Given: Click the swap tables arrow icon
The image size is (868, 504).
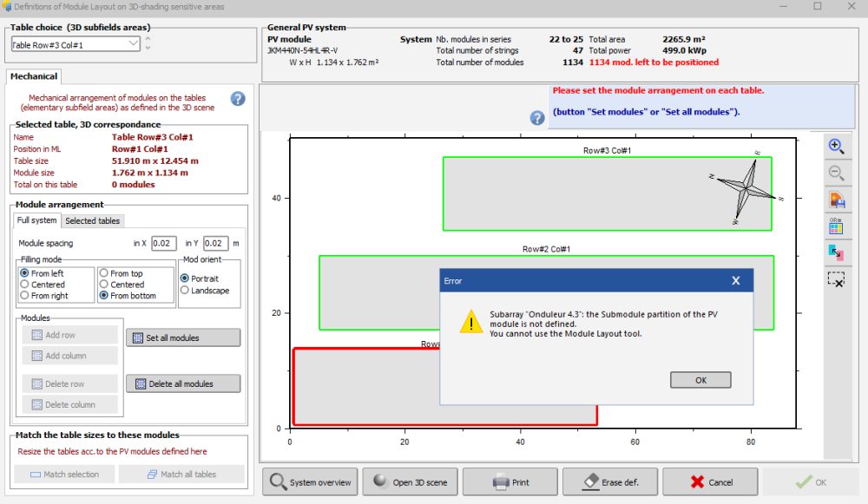Looking at the screenshot, I should click(x=837, y=252).
